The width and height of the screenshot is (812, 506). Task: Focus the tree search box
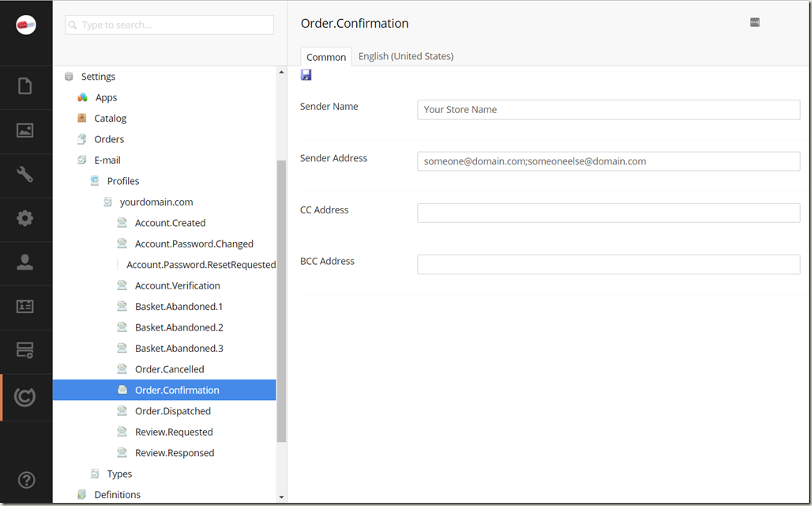(169, 25)
